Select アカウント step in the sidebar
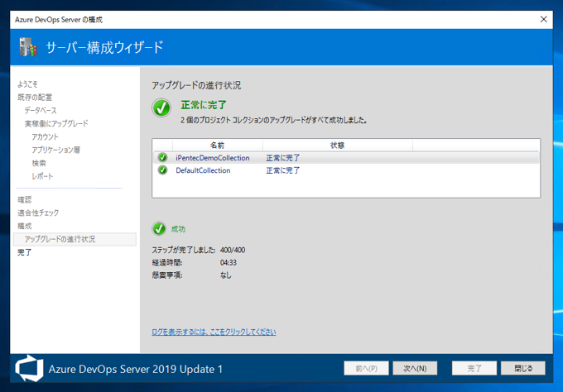The image size is (563, 392). pyautogui.click(x=45, y=136)
